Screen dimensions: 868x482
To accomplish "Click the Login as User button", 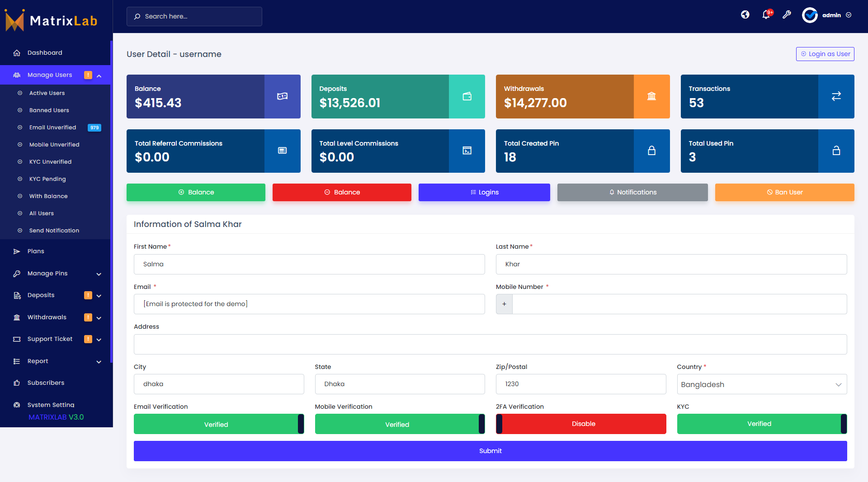I will (x=825, y=54).
